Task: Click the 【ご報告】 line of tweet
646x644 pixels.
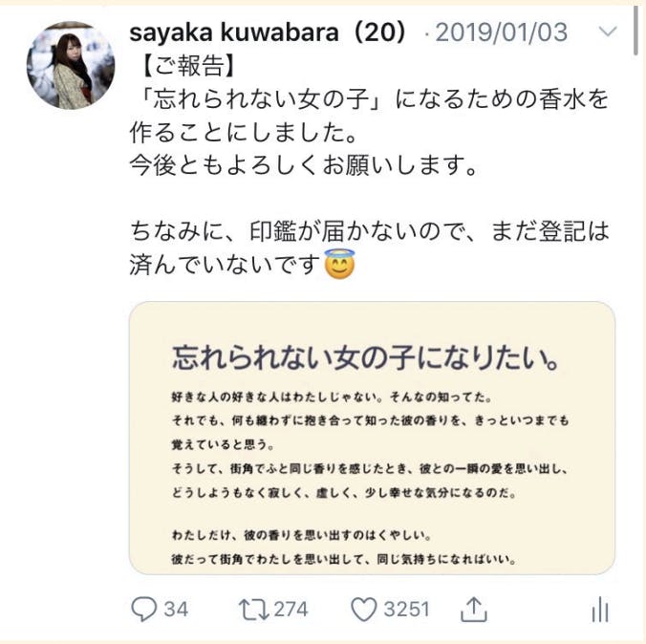Action: point(183,66)
